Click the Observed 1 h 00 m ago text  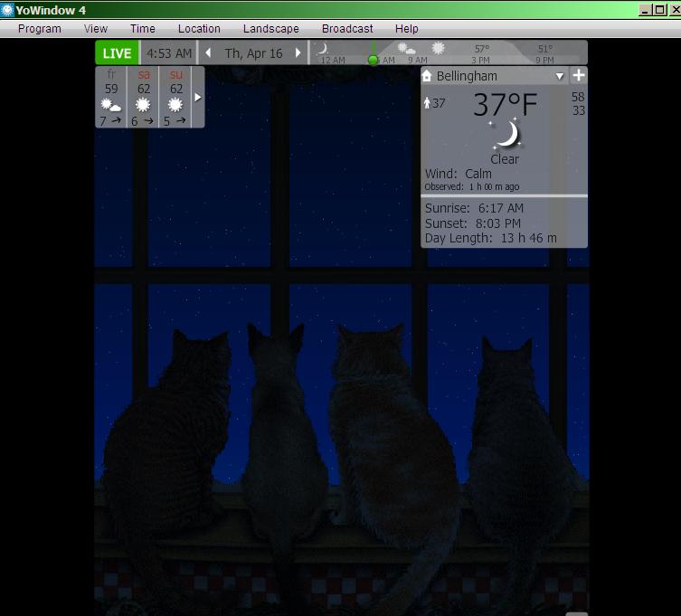click(472, 187)
